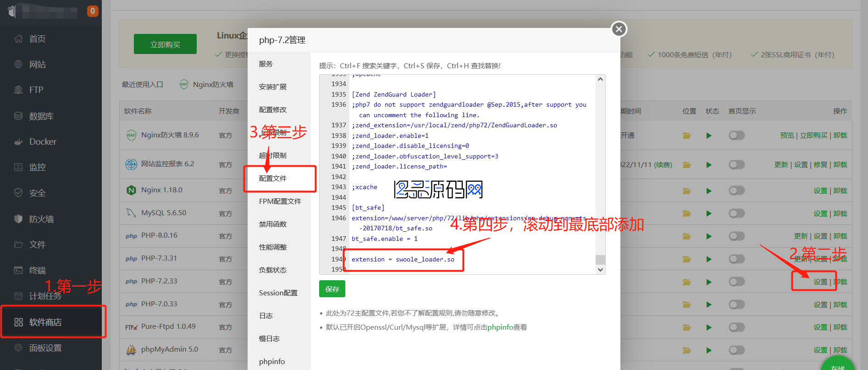Click editor scrollbar up arrow

point(600,79)
